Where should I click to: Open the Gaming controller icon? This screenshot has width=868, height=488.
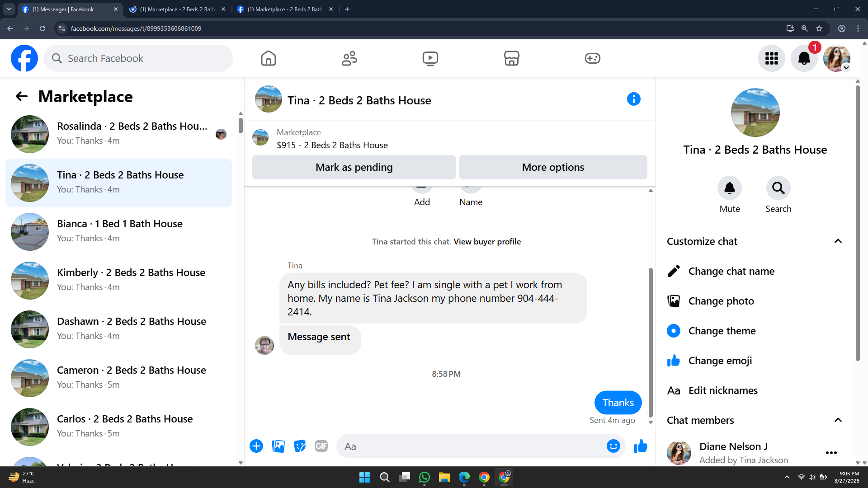click(x=593, y=58)
